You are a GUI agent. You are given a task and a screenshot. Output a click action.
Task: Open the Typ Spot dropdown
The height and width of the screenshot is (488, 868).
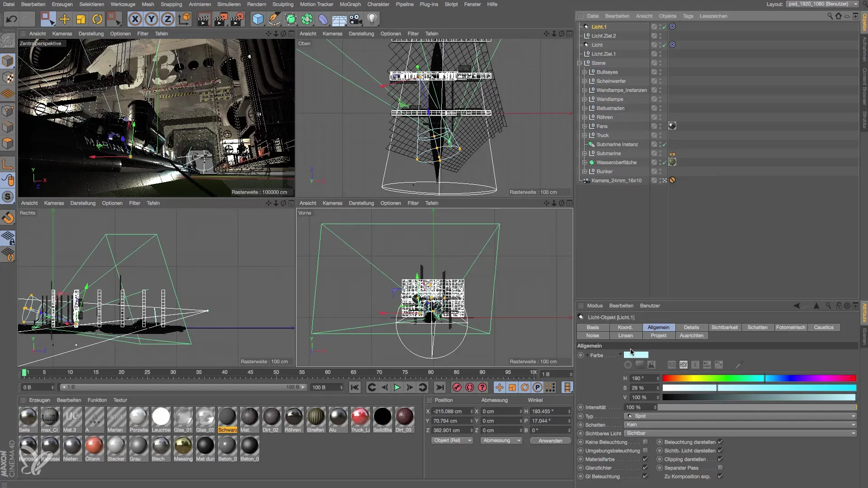(x=740, y=416)
